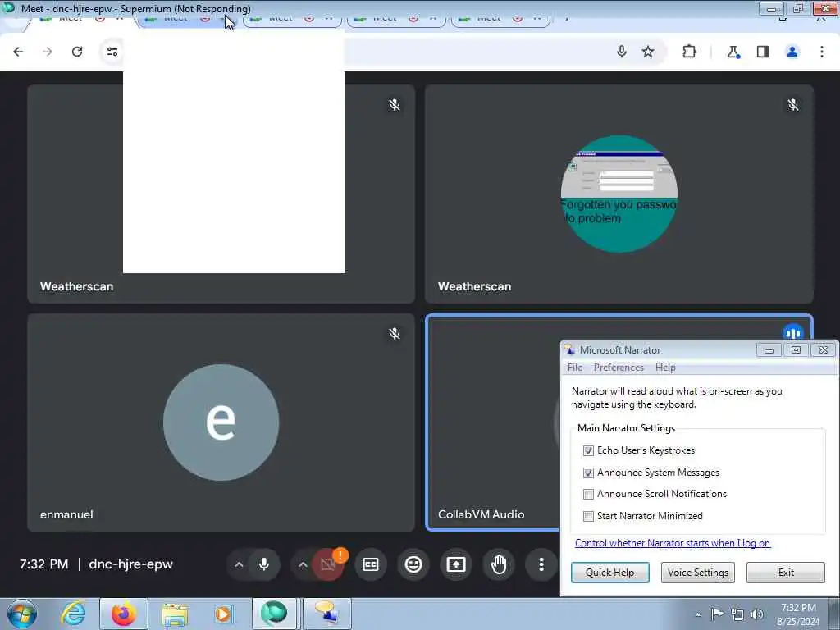Expand video settings chevron beside camera
Viewport: 840px width, 630px height.
tap(303, 564)
